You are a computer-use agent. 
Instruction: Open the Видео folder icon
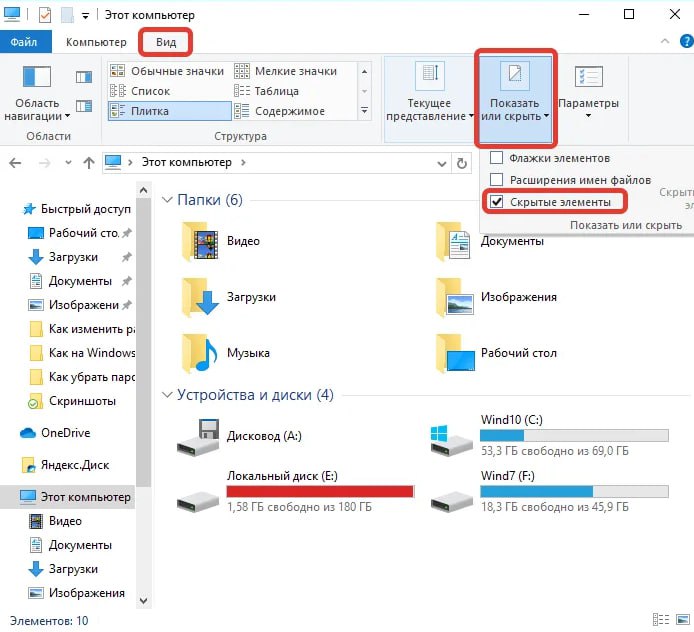tap(200, 241)
